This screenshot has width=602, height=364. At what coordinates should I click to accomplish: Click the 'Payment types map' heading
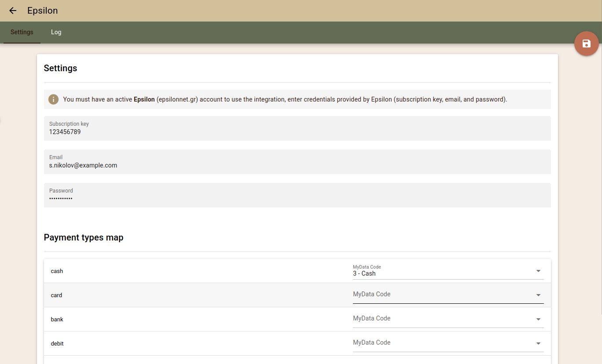[84, 237]
